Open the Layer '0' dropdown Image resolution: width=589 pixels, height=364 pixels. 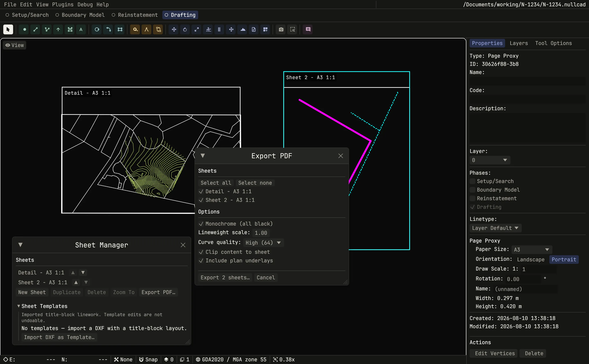click(490, 160)
